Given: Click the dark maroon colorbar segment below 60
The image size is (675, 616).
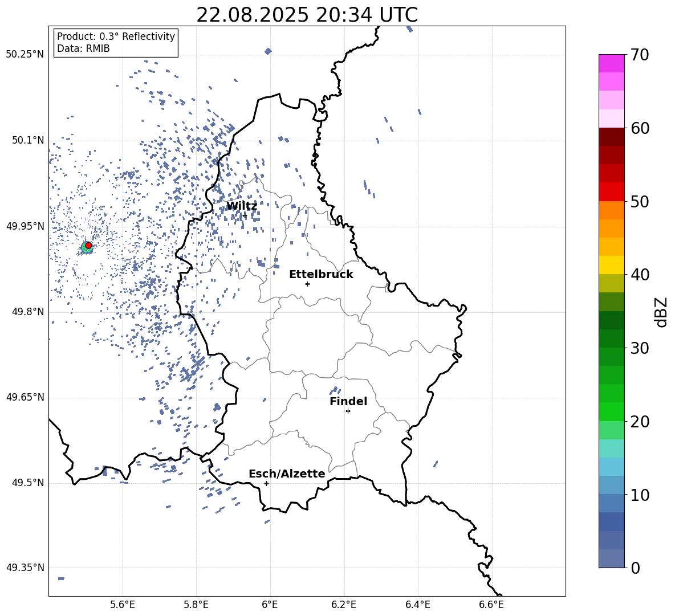Looking at the screenshot, I should 611,137.
